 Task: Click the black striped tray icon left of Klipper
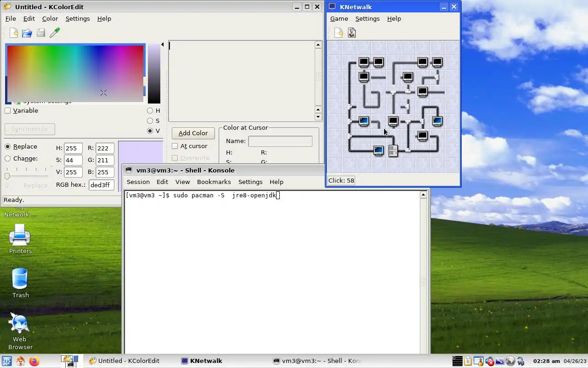coord(457,361)
